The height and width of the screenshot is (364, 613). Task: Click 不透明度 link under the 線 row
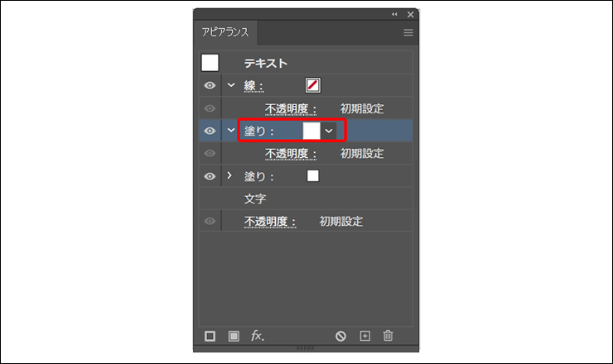(291, 108)
